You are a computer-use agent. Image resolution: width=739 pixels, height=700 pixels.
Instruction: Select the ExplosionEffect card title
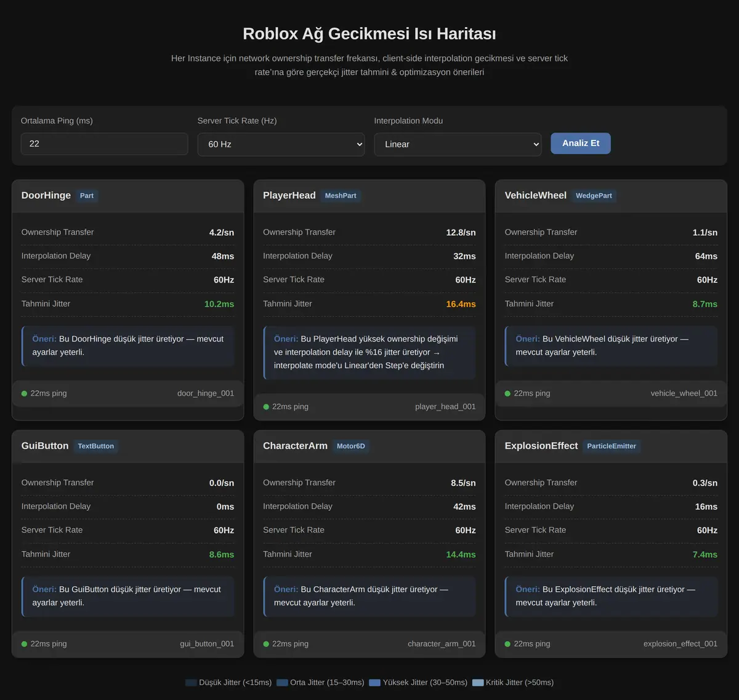point(541,446)
